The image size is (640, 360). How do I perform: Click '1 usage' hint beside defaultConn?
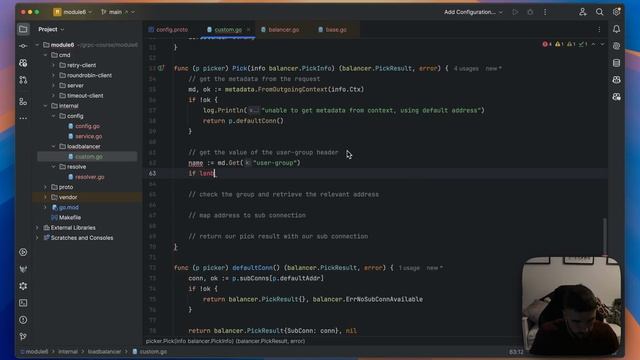(409, 268)
